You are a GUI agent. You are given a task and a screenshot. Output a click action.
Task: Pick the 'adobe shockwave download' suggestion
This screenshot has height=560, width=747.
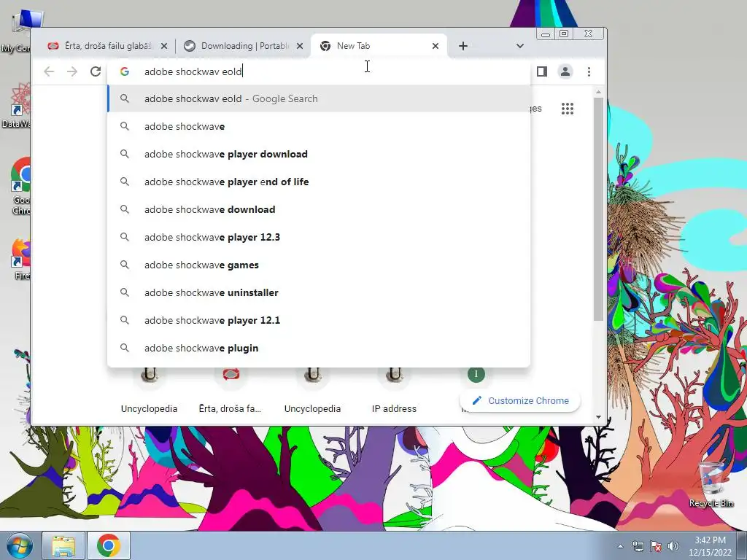tap(319, 209)
